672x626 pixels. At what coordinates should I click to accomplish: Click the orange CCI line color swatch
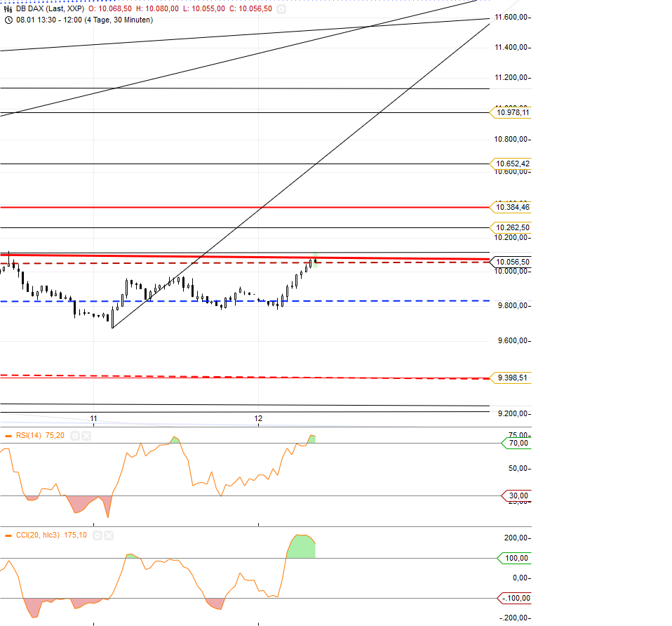[x=8, y=535]
